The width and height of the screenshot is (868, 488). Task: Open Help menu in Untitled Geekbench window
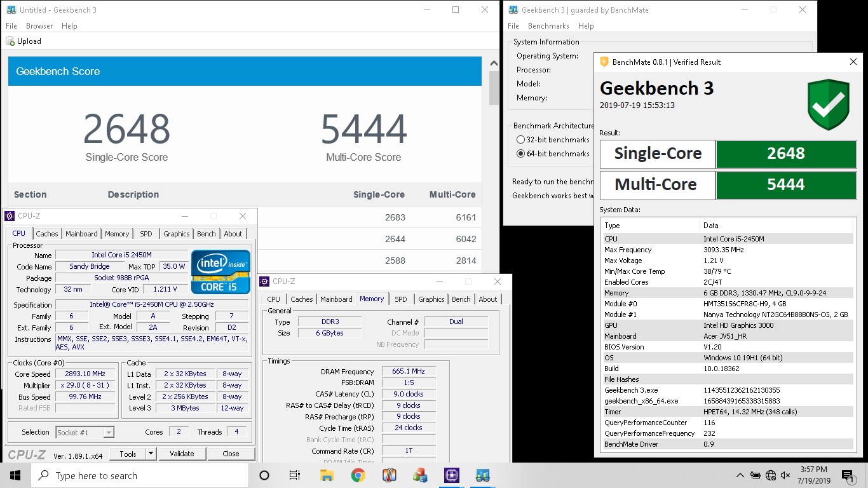pos(69,26)
